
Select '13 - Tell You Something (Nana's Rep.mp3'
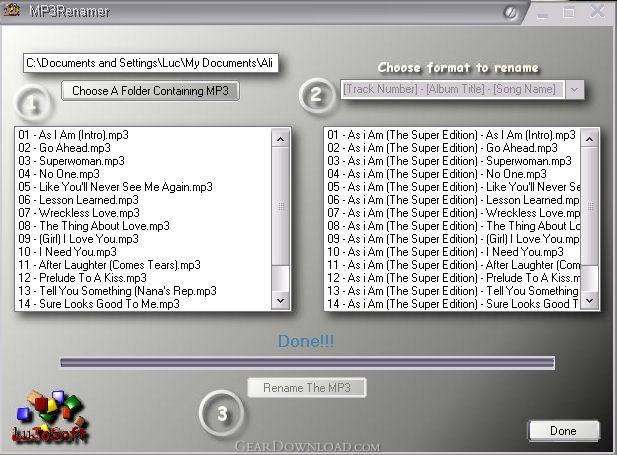coord(143,291)
